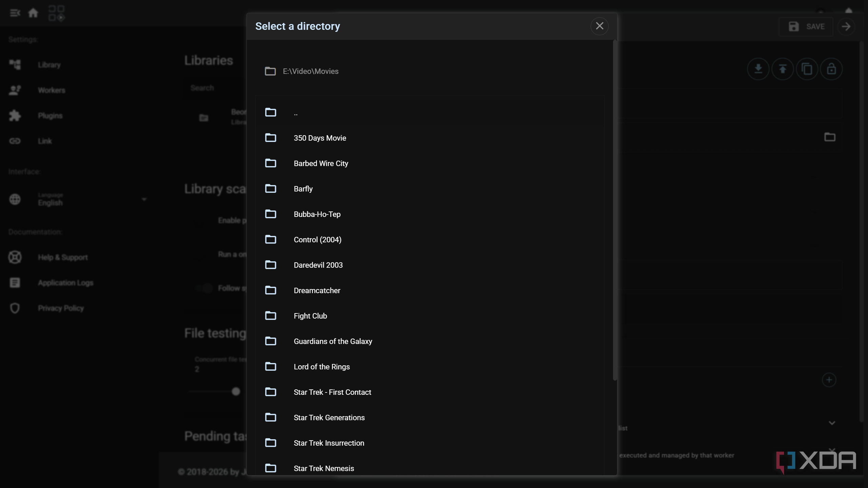Click the forward arrow icon beside Save
This screenshot has width=868, height=488.
coord(846,26)
